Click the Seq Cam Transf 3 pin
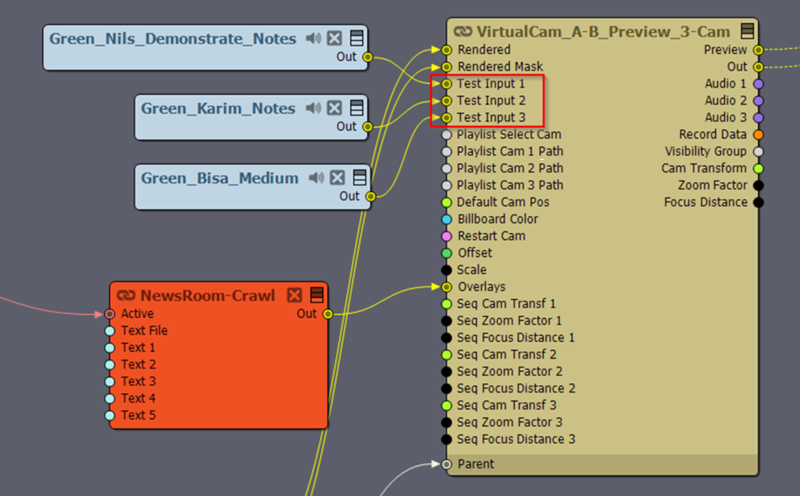The image size is (800, 496). (x=446, y=406)
